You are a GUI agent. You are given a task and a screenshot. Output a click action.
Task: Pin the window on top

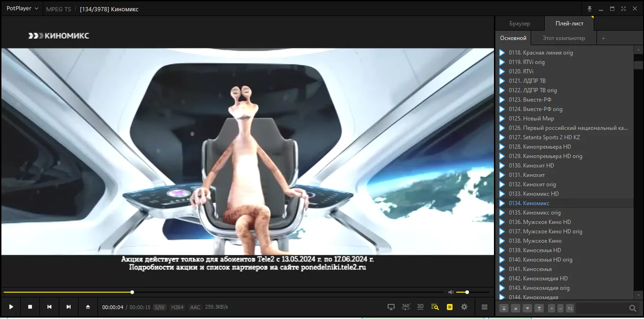(589, 8)
